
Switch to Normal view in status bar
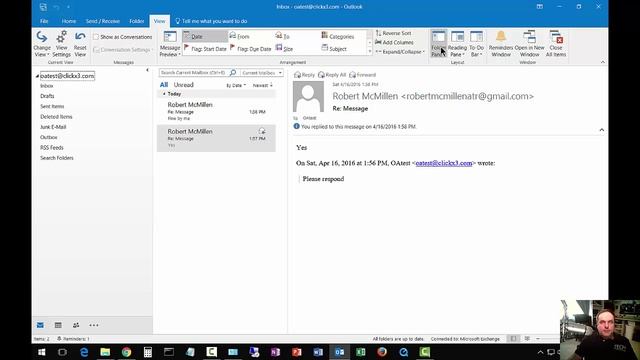coord(513,339)
